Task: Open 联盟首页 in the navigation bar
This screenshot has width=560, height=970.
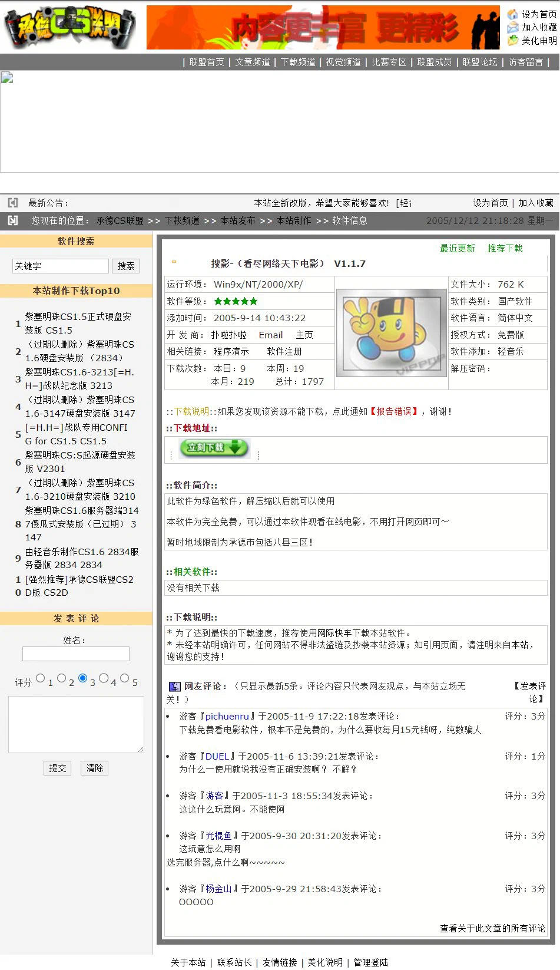Action: coord(207,62)
